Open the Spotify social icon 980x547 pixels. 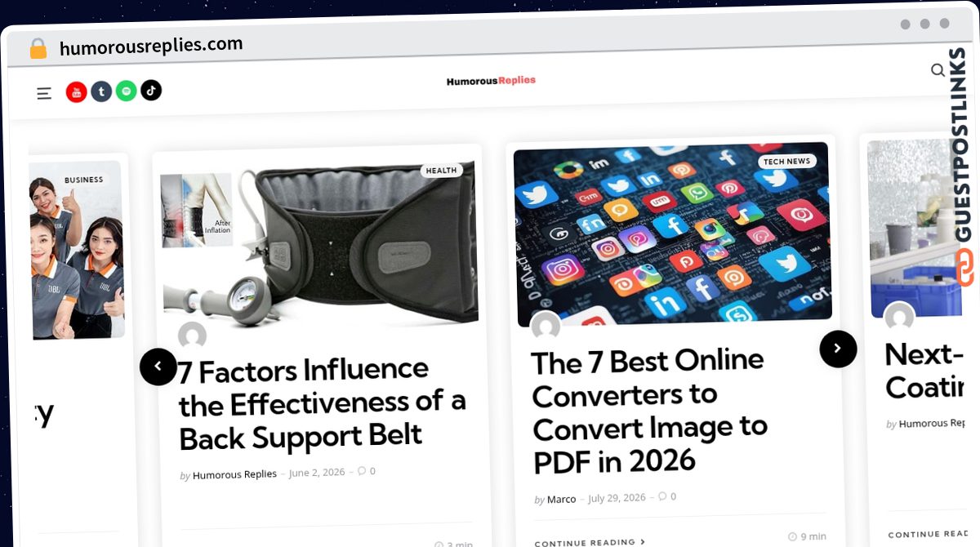[126, 91]
